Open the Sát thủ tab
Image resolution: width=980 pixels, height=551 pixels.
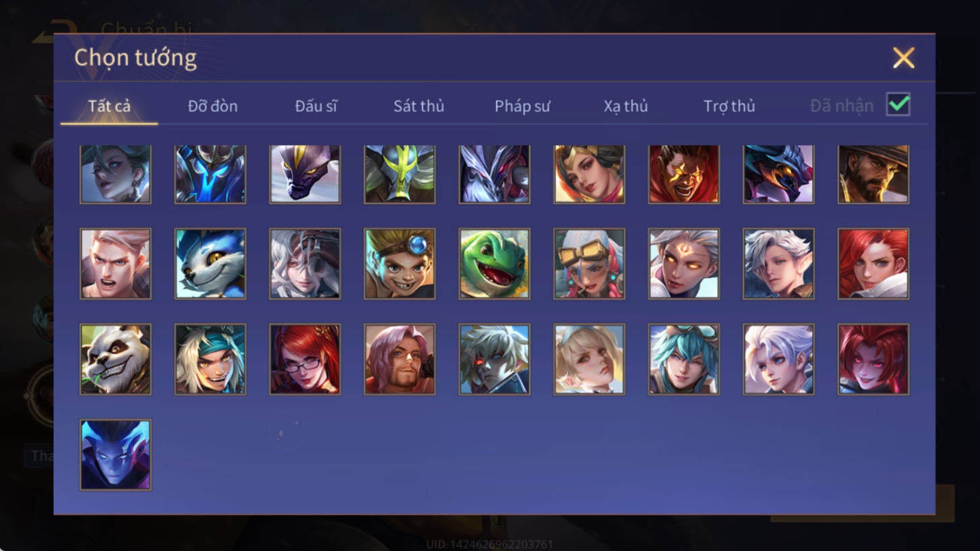tap(419, 106)
